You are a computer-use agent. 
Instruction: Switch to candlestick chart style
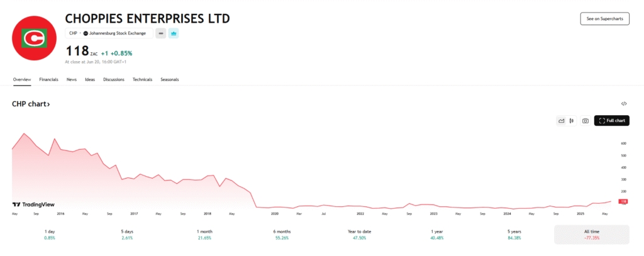point(571,121)
